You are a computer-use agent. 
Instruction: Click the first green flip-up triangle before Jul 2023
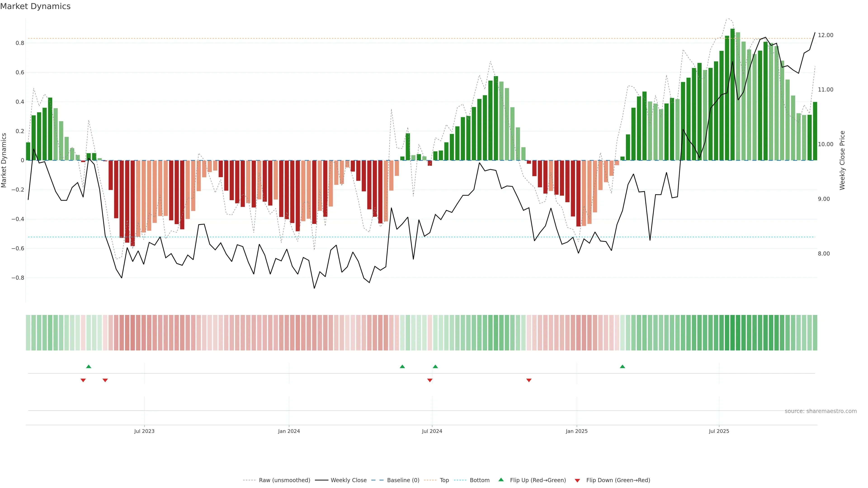pyautogui.click(x=89, y=366)
